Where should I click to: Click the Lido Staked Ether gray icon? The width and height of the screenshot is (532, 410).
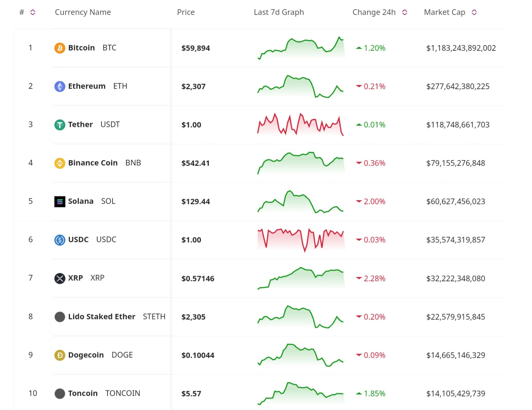coord(60,317)
